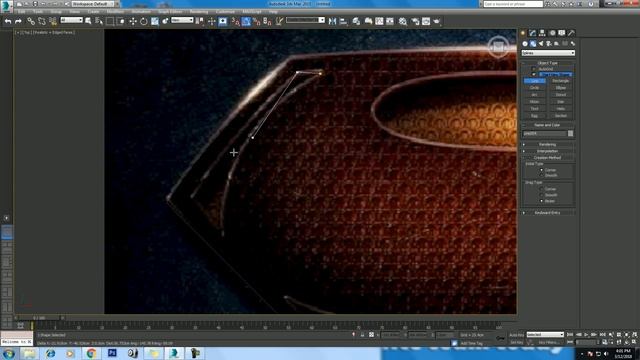Viewport: 640px width, 360px height.
Task: Toggle the Percent Snap icon
Action: 257,21
